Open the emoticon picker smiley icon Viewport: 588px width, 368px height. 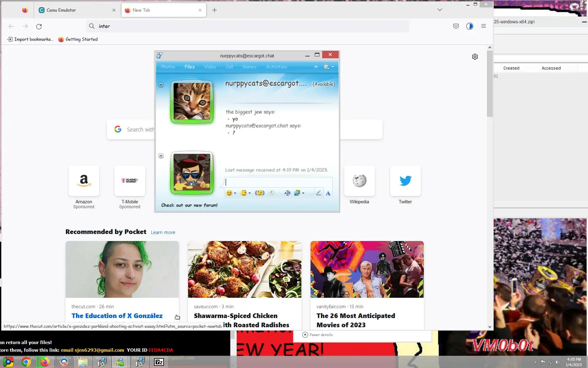(229, 193)
